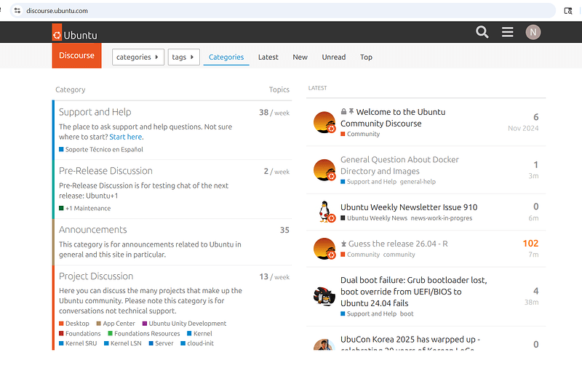This screenshot has height=392, width=582.
Task: Click the browser site info icon
Action: [x=17, y=10]
